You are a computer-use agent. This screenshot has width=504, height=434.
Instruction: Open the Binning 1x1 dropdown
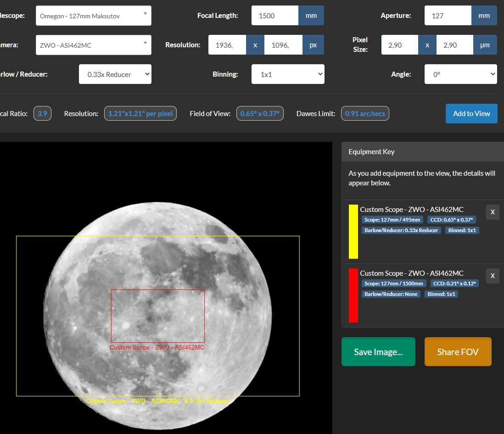tap(288, 74)
